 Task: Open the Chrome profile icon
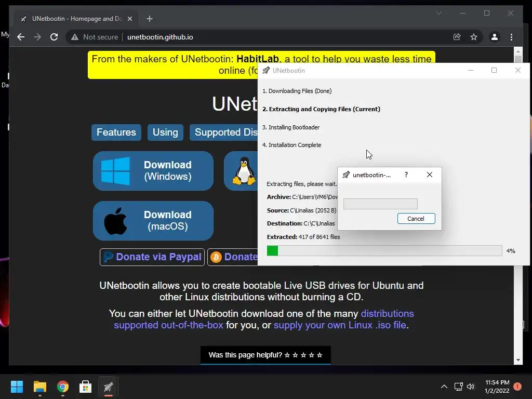(495, 37)
